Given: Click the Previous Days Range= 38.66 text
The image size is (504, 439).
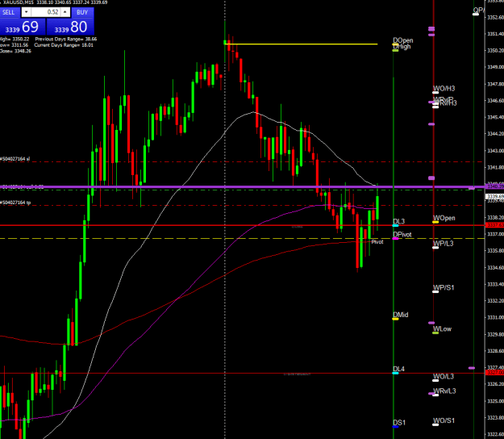Looking at the screenshot, I should (66, 40).
